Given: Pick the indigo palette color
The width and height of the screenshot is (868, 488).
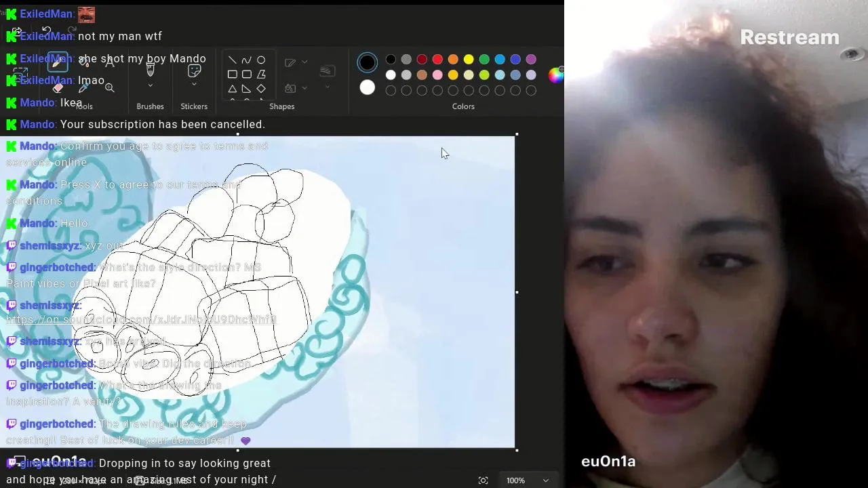Looking at the screenshot, I should point(515,60).
